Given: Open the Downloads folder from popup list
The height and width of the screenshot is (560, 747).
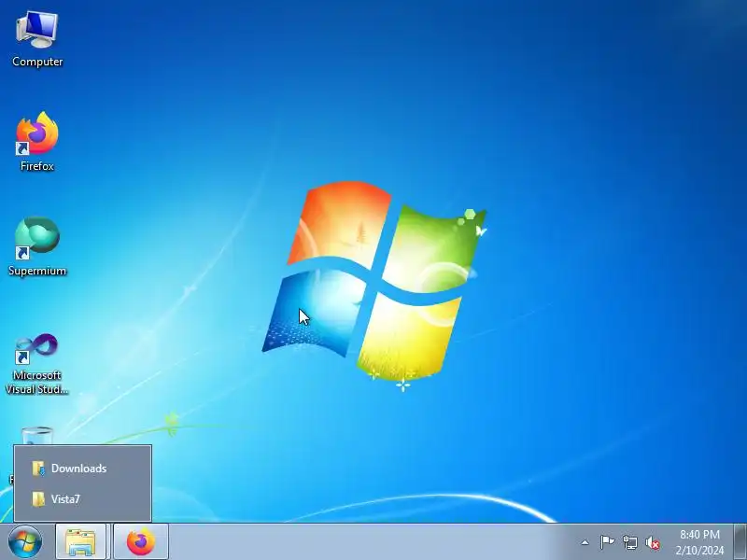Looking at the screenshot, I should 82,469.
